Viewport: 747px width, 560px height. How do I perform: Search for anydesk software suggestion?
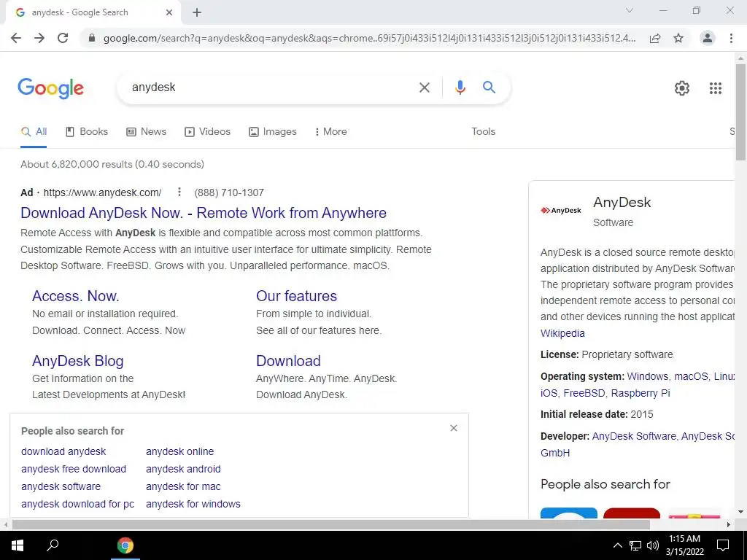tap(61, 486)
